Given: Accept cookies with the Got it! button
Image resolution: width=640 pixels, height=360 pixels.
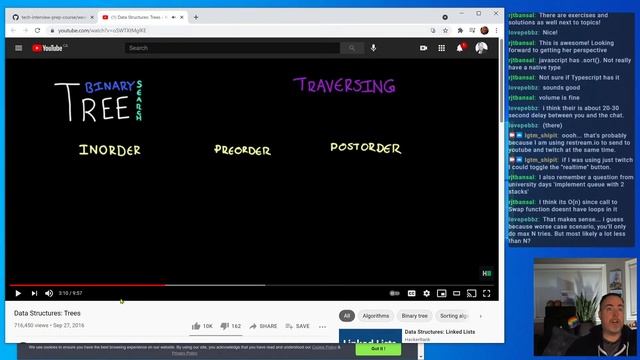Looking at the screenshot, I should click(x=378, y=349).
